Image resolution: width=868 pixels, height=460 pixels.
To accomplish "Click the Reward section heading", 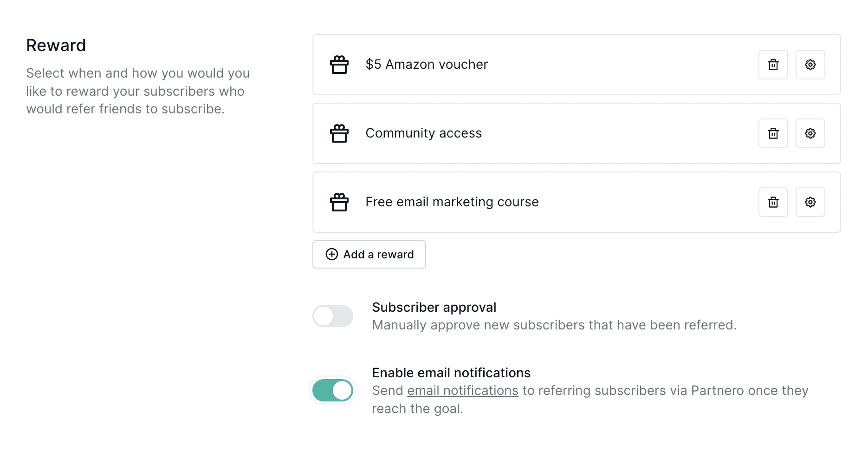I will click(56, 46).
